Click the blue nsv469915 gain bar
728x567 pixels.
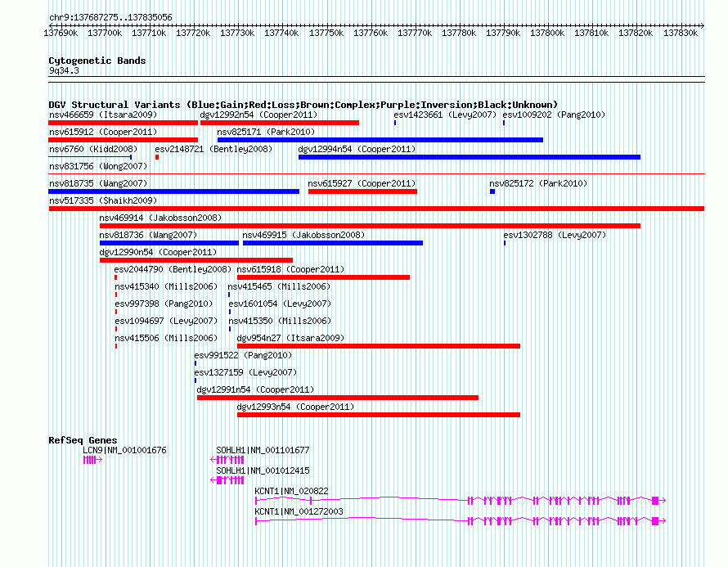coord(333,243)
